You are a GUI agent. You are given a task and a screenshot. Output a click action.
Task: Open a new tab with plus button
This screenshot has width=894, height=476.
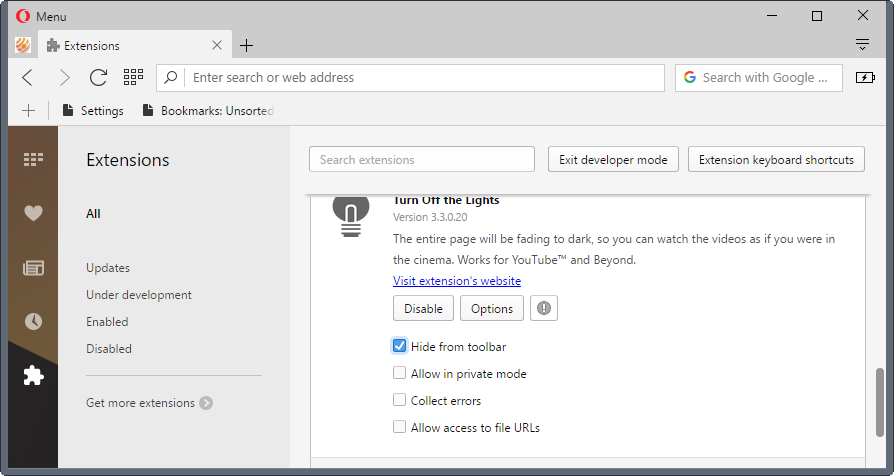[x=246, y=45]
